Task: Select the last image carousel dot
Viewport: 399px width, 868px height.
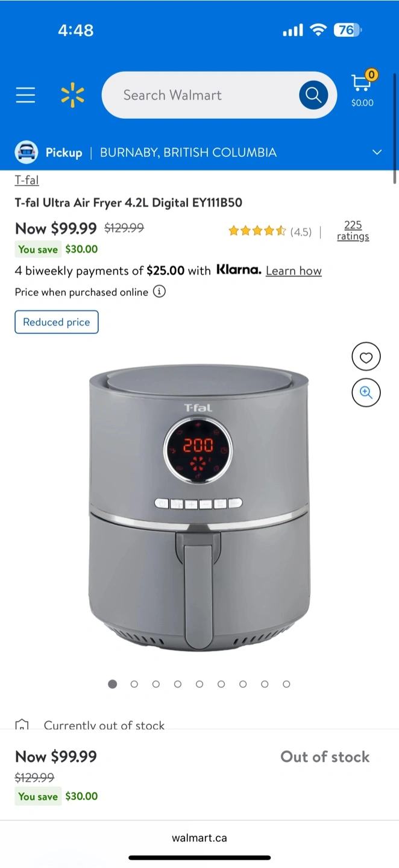Action: click(286, 684)
